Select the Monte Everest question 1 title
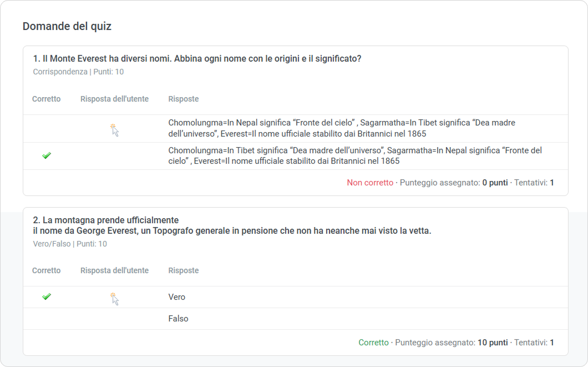The image size is (588, 367). pyautogui.click(x=197, y=59)
